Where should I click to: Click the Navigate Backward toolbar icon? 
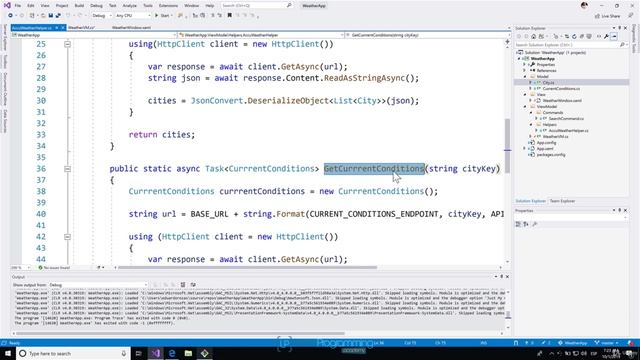[x=11, y=16]
